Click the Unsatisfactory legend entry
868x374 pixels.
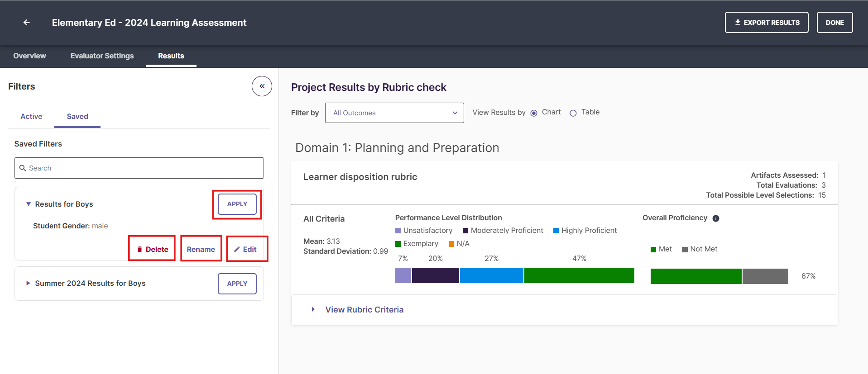[x=424, y=231]
